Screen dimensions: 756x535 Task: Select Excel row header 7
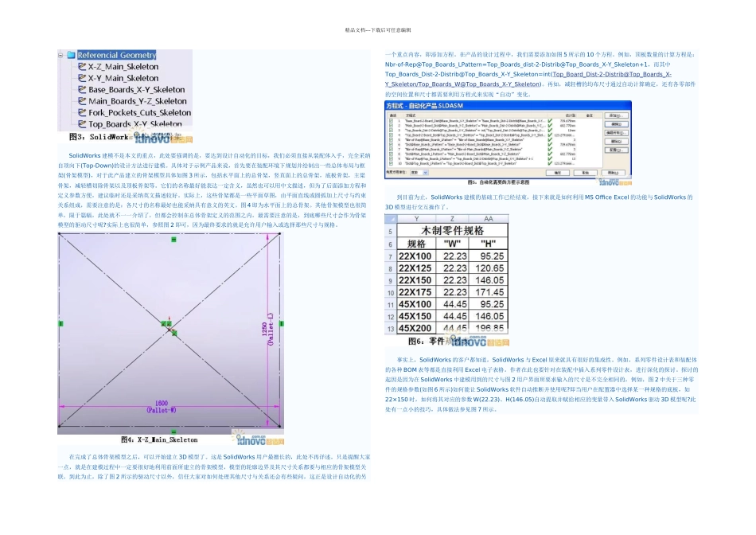(391, 256)
